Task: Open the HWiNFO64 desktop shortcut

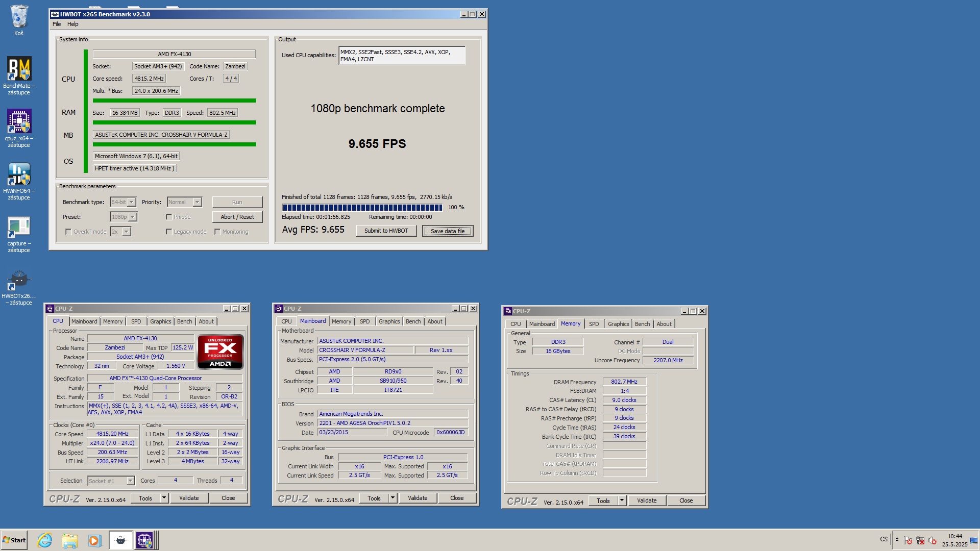Action: (x=19, y=181)
